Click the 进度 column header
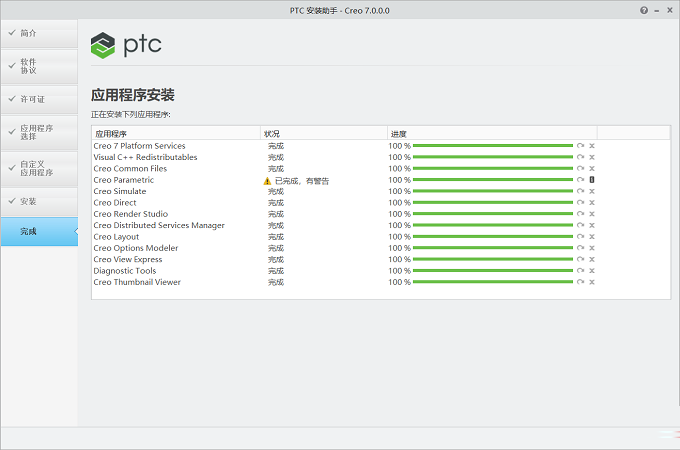The width and height of the screenshot is (680, 450). [x=492, y=134]
